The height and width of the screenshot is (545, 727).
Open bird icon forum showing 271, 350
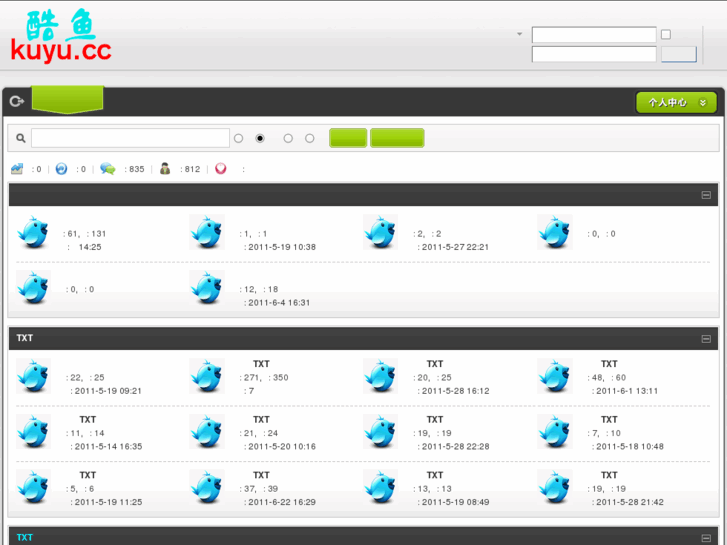tap(207, 376)
